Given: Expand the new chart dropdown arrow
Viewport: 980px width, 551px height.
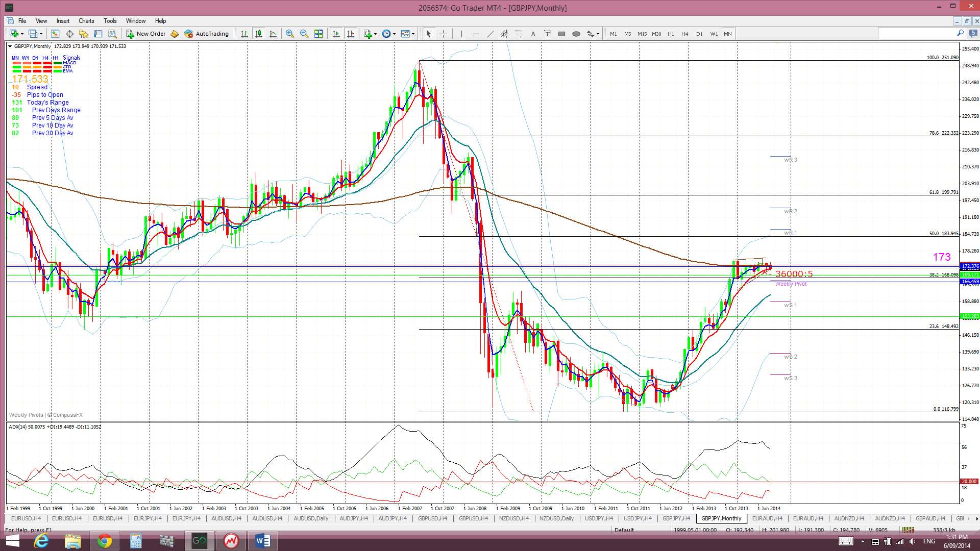Looking at the screenshot, I should point(22,34).
